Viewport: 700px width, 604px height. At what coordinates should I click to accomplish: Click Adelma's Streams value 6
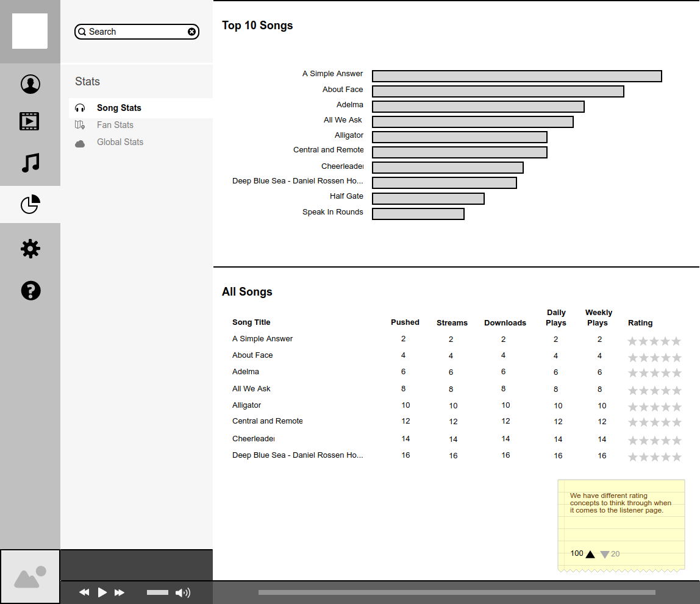(451, 372)
